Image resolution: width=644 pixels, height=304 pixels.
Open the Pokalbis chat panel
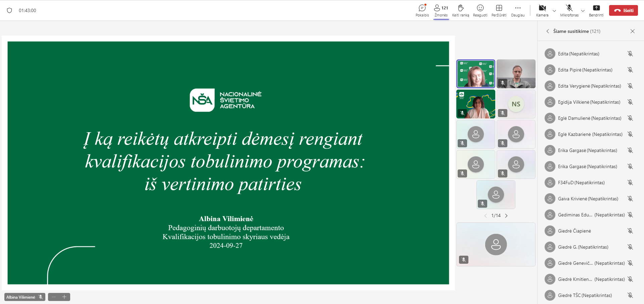[422, 10]
